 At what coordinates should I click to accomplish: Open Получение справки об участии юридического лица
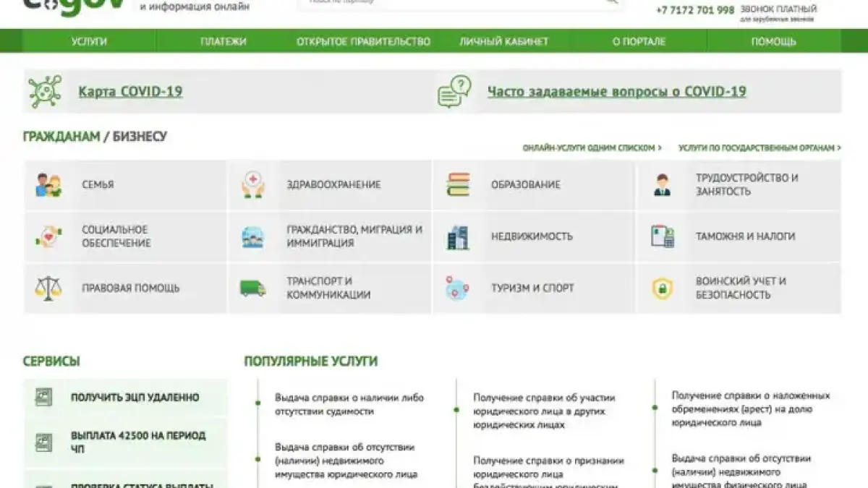pyautogui.click(x=544, y=411)
